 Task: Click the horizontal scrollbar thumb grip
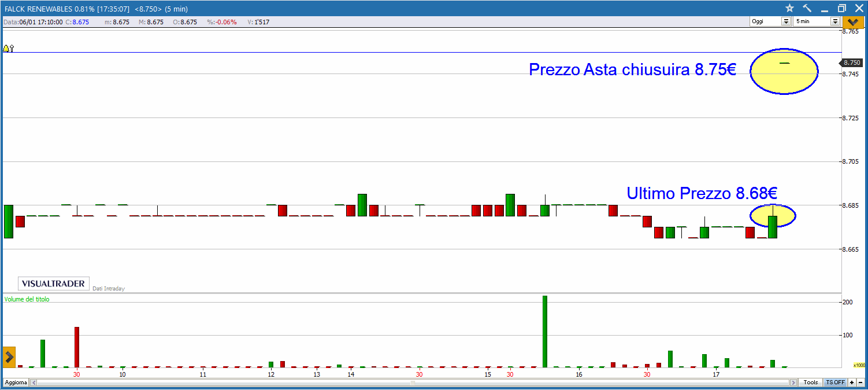tap(413, 382)
